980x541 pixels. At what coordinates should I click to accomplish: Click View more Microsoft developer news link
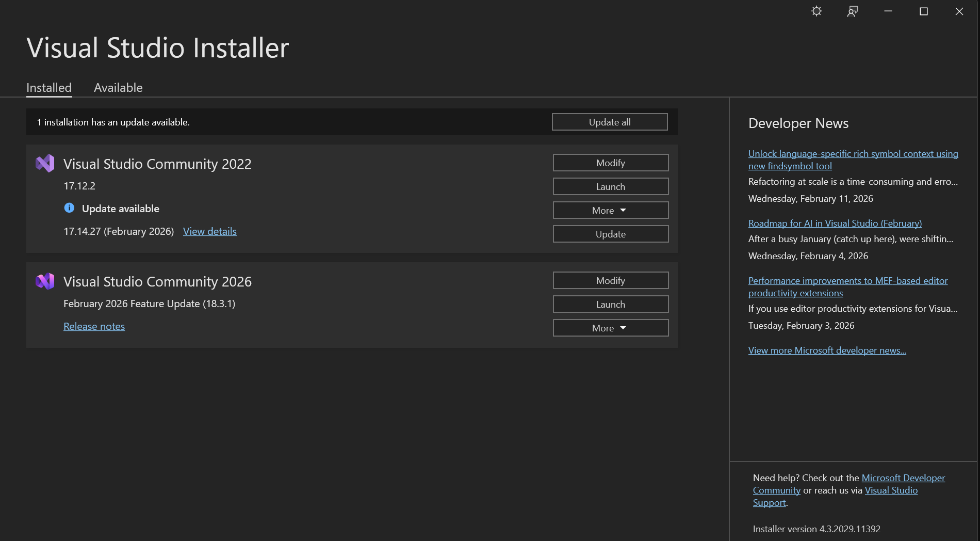(x=827, y=350)
